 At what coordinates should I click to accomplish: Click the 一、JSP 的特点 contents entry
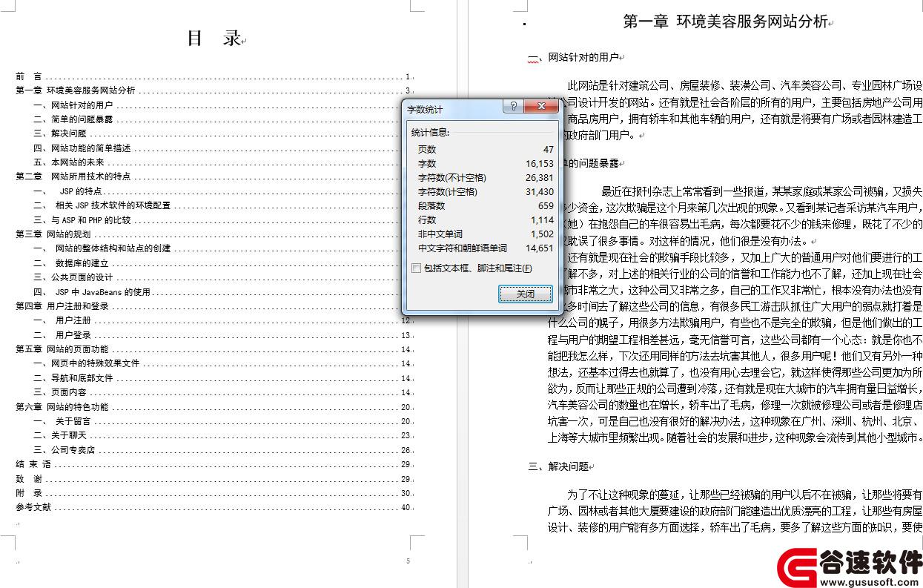[222, 191]
